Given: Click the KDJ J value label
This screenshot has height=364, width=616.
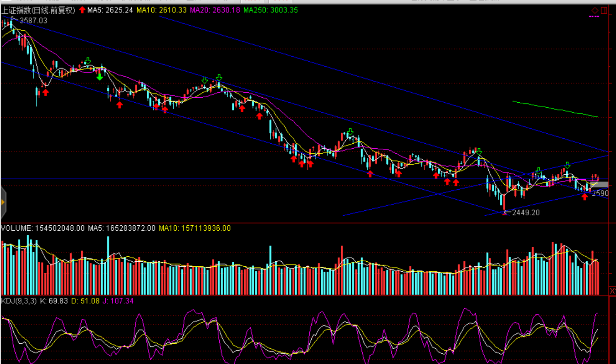Looking at the screenshot, I should [118, 301].
